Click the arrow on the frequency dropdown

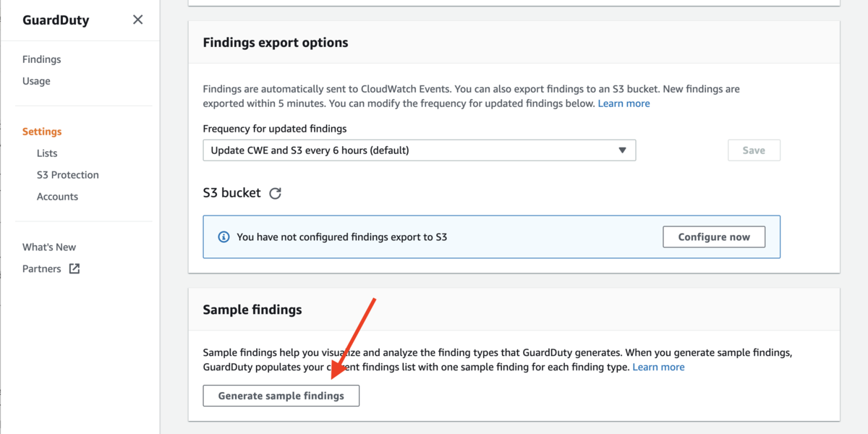pyautogui.click(x=622, y=150)
